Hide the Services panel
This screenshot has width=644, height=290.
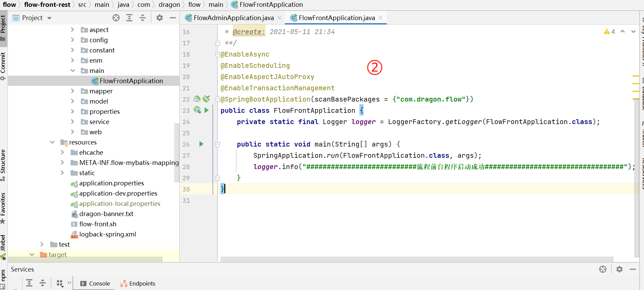coord(633,269)
